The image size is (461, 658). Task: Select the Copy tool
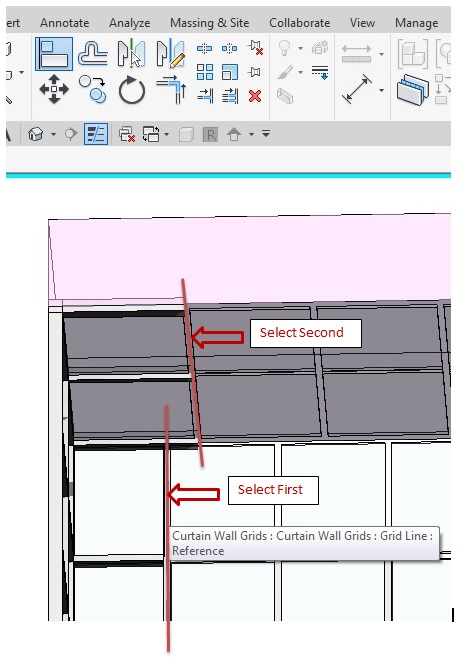(x=93, y=89)
